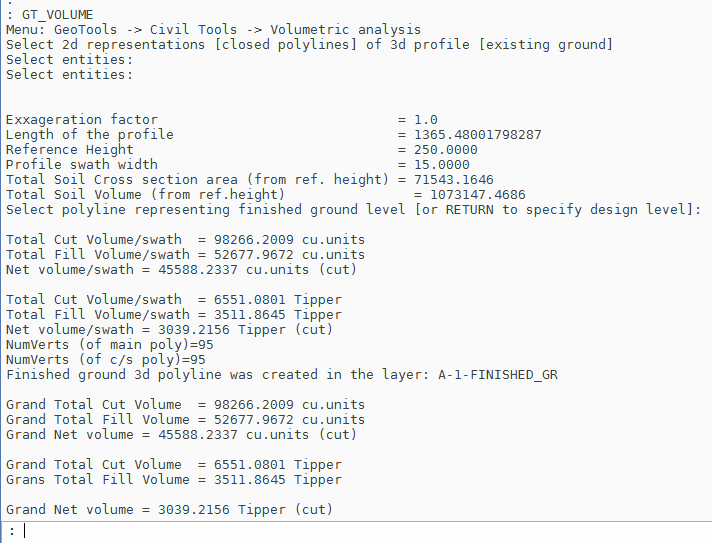Click the Grans Total Fill Volume Tipper line
This screenshot has width=712, height=543.
pos(173,480)
